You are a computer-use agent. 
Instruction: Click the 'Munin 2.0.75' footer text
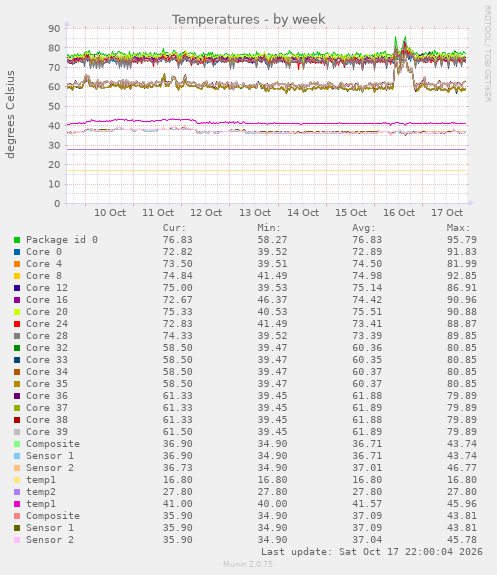click(x=248, y=564)
